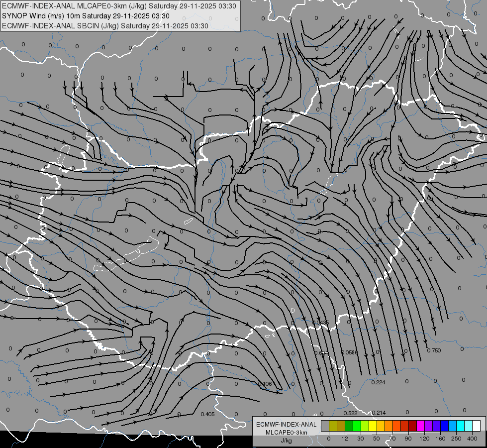Click the legend tick label '12'
Screen dimensions: 487x448
(345, 439)
